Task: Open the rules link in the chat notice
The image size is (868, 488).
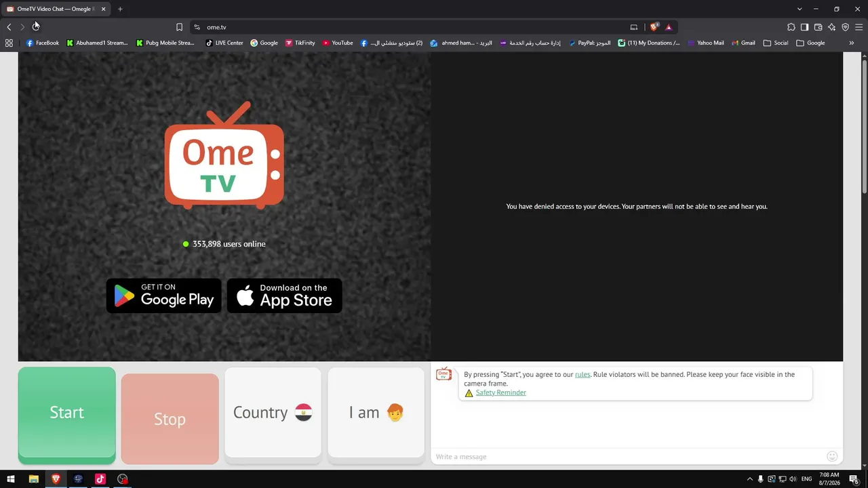Action: coord(583,374)
